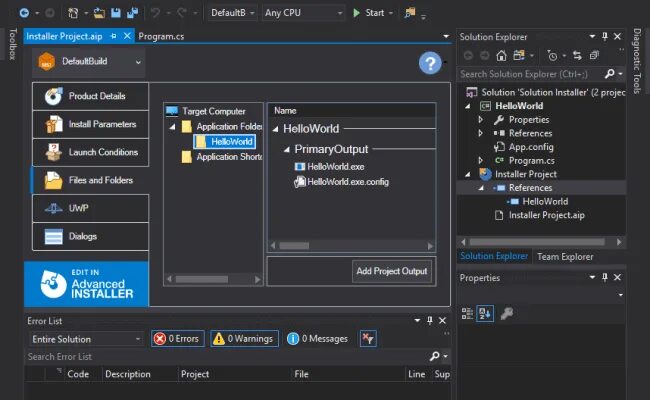
Task: Click the Advanced Installer help question mark icon
Action: 430,63
